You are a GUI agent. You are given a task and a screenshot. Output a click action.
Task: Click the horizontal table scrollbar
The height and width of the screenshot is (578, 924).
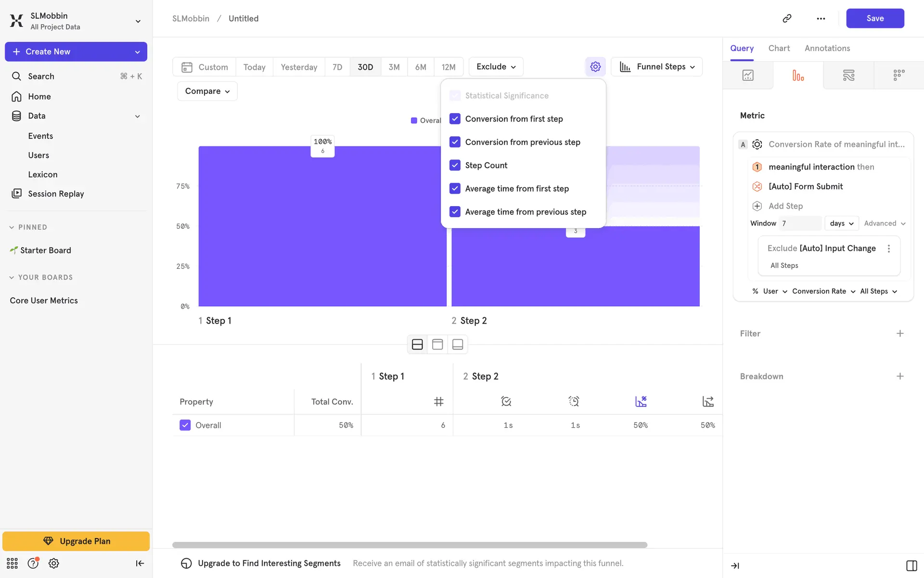click(x=409, y=545)
